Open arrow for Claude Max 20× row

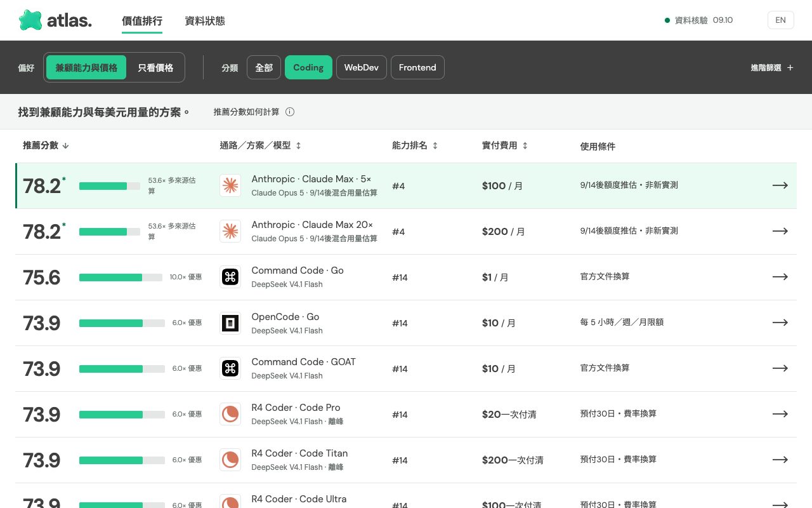pos(780,231)
